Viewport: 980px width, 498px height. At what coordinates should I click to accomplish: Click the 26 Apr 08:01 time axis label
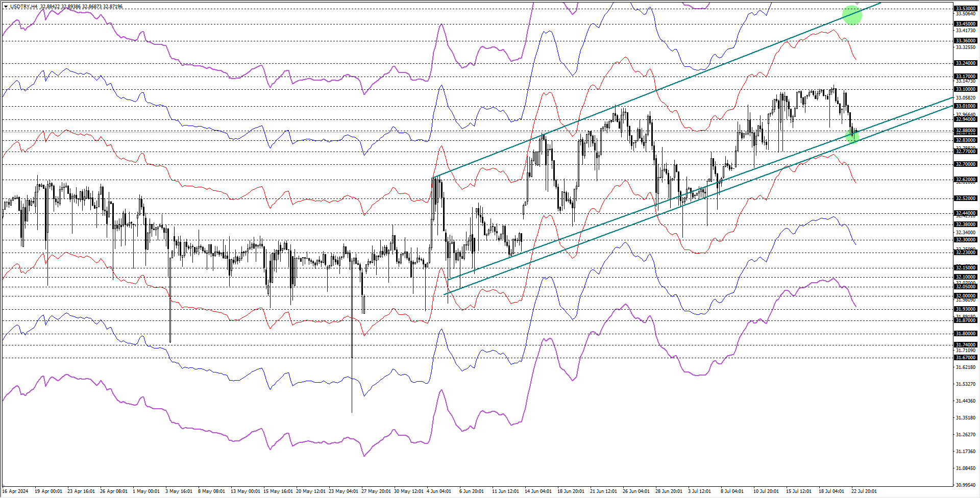tap(114, 491)
